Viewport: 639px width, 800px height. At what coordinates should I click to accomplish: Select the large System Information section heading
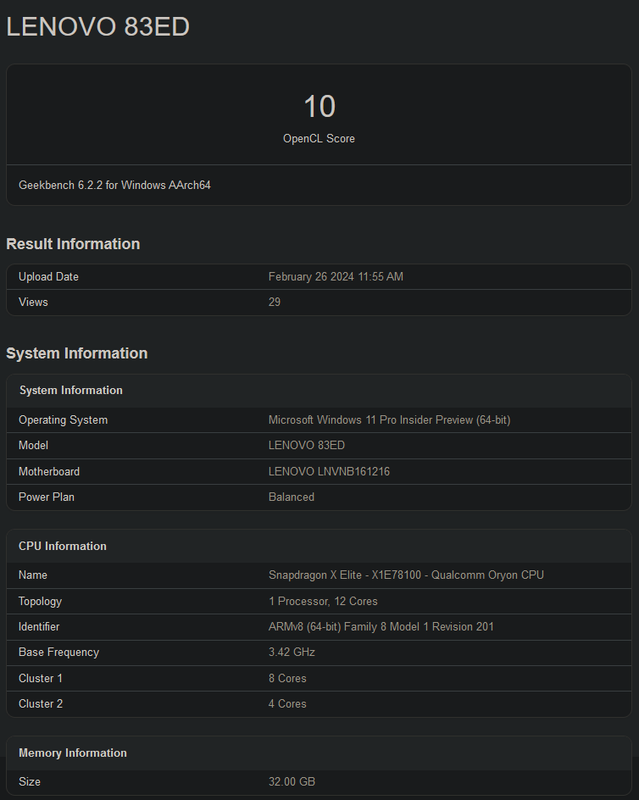[x=77, y=353]
